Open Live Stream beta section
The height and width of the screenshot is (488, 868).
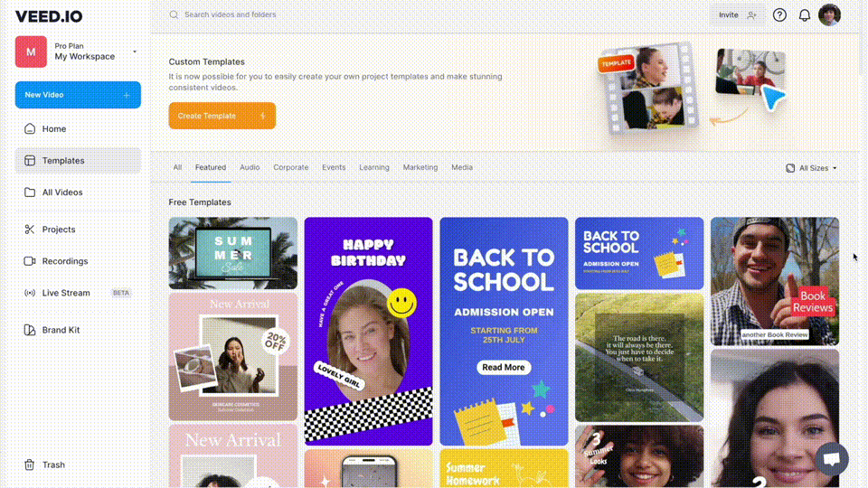[x=78, y=293]
